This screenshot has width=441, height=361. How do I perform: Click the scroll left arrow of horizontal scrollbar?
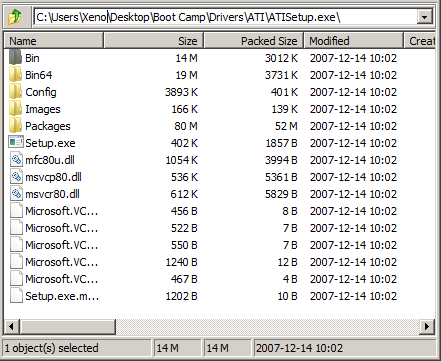pos(12,326)
